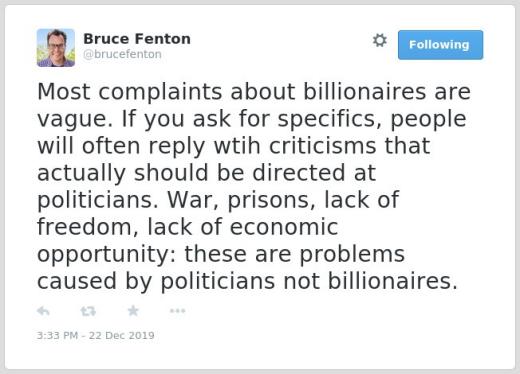Reply to Bruce Fenton's tweet
Screen dimensions: 520x374
point(43,311)
